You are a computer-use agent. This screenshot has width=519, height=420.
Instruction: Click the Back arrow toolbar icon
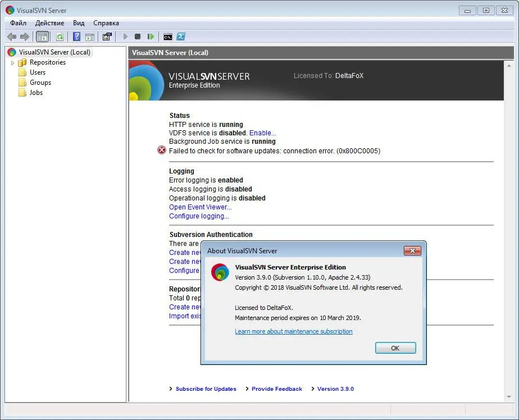(x=12, y=36)
